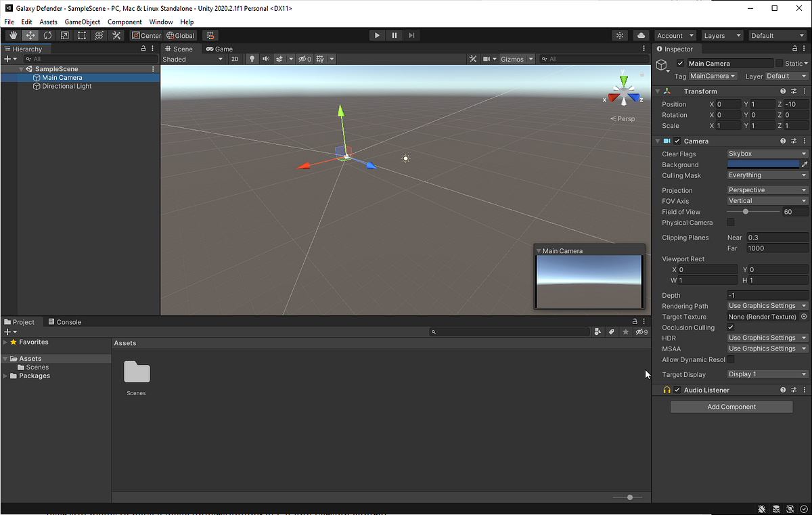Open the Clear Flags dropdown

tap(767, 154)
